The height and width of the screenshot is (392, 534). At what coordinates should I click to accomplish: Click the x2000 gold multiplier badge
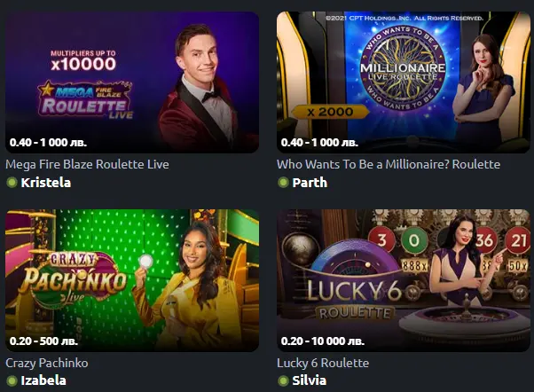pyautogui.click(x=330, y=112)
